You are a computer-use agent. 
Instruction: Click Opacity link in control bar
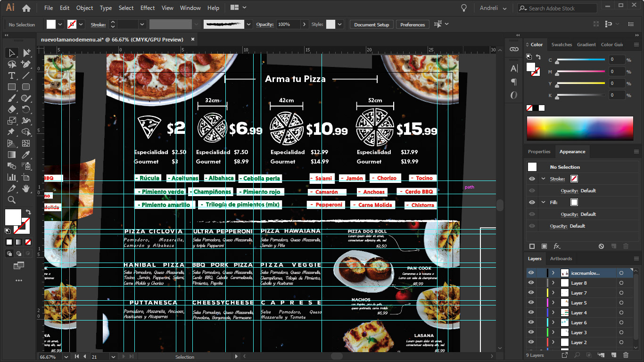pyautogui.click(x=264, y=25)
